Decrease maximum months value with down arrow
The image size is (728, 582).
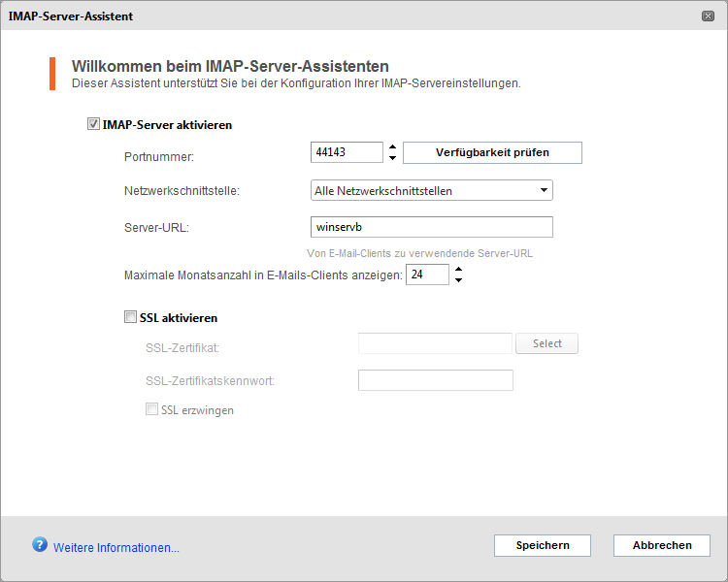(x=458, y=280)
